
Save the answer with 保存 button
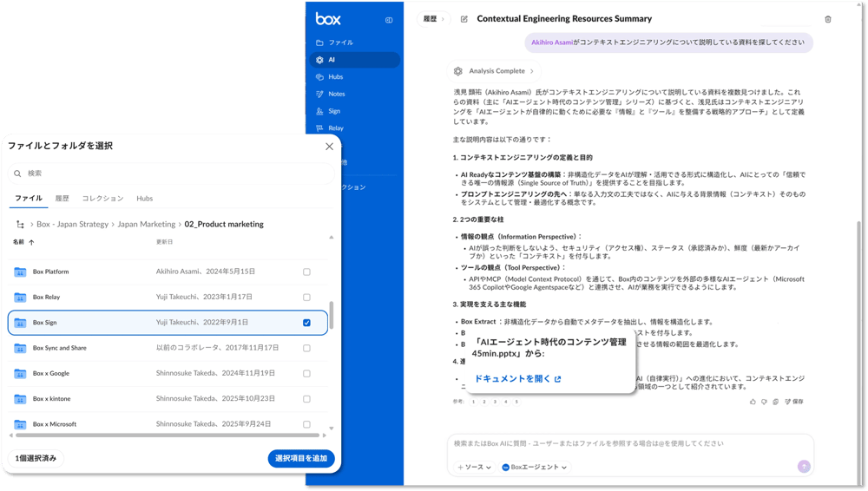point(794,402)
